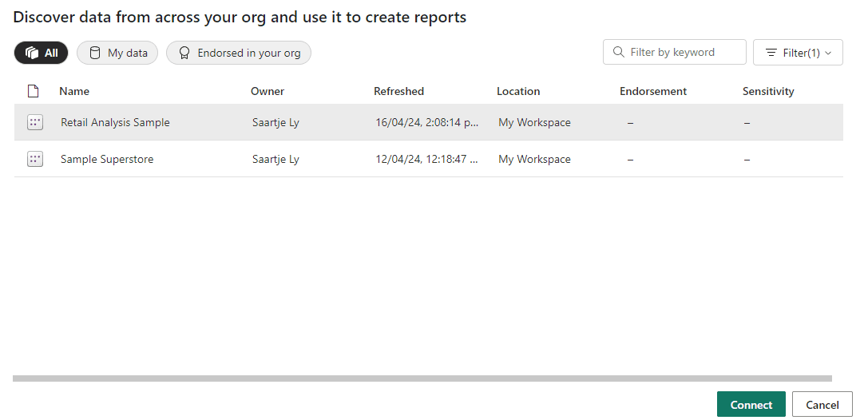
Task: Click the magnifier icon in search box
Action: point(619,52)
